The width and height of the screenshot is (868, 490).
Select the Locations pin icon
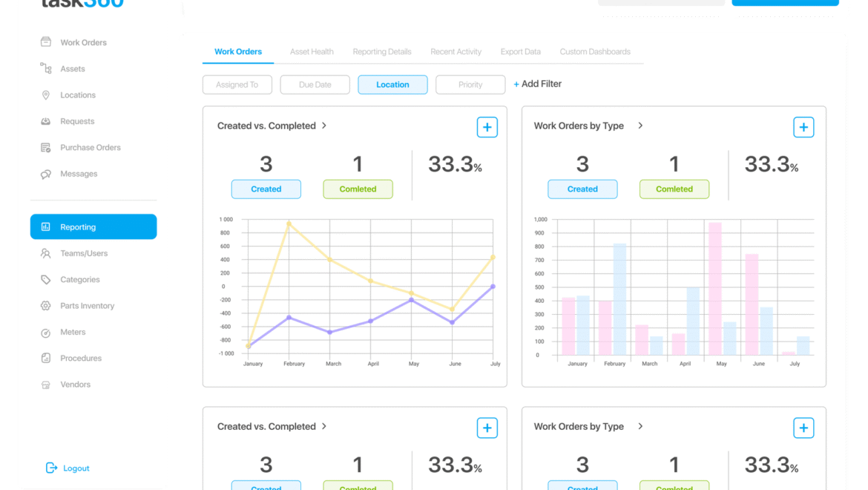(x=46, y=95)
